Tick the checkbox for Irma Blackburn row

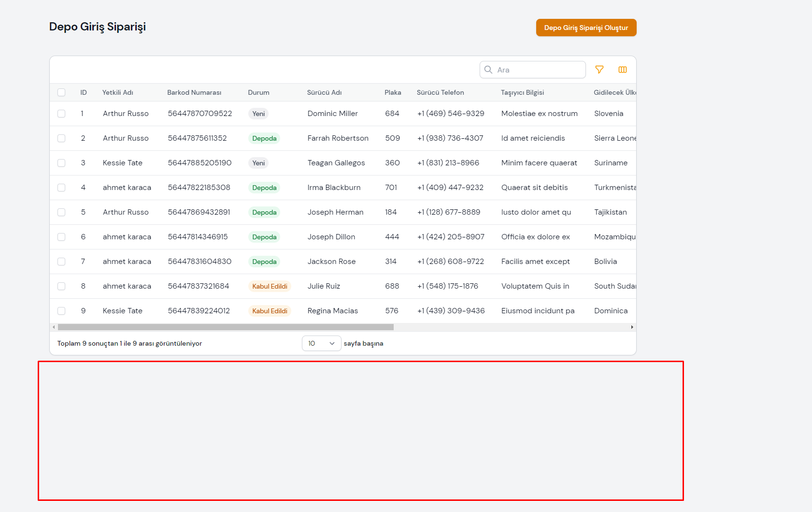point(61,188)
